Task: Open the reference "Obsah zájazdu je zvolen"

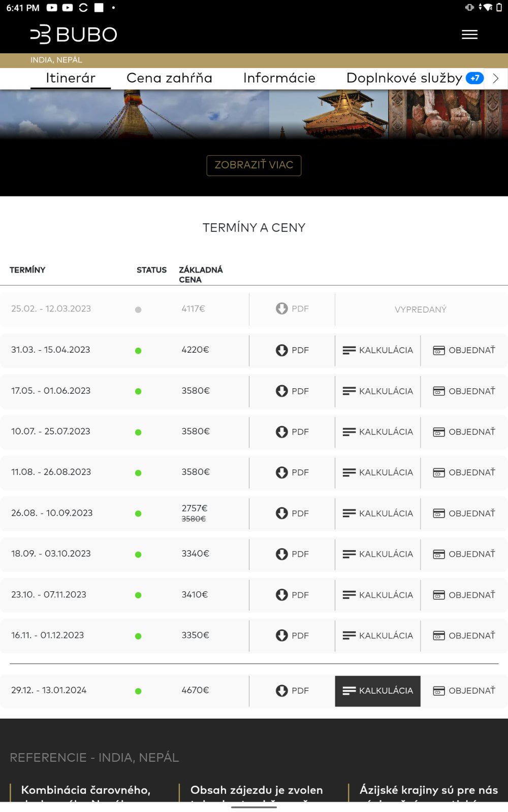Action: [257, 790]
